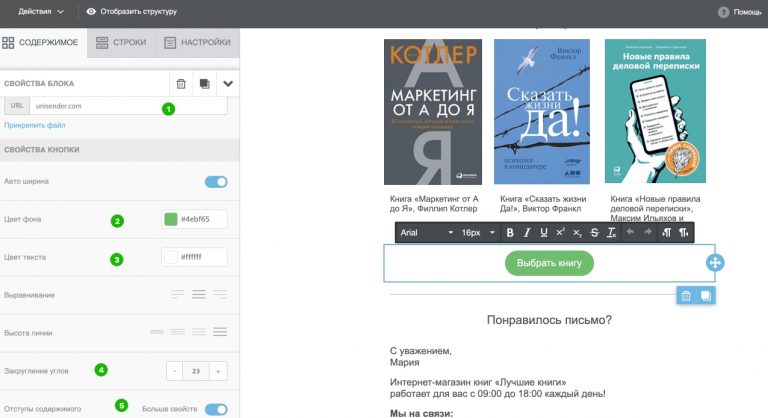Toggle the Авто ширина switch
The image size is (768, 418).
[216, 182]
